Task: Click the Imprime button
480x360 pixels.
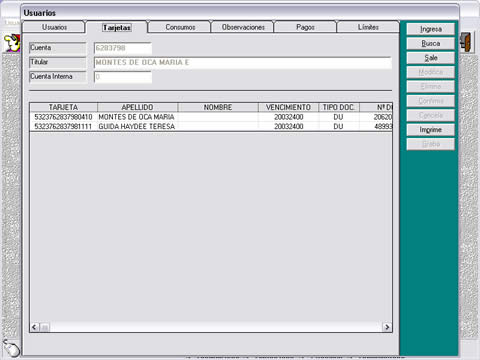Action: [x=431, y=130]
